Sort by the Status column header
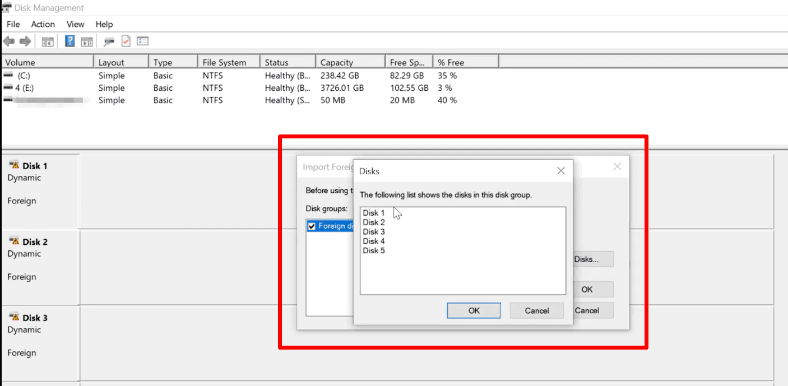This screenshot has width=788, height=386. [288, 62]
